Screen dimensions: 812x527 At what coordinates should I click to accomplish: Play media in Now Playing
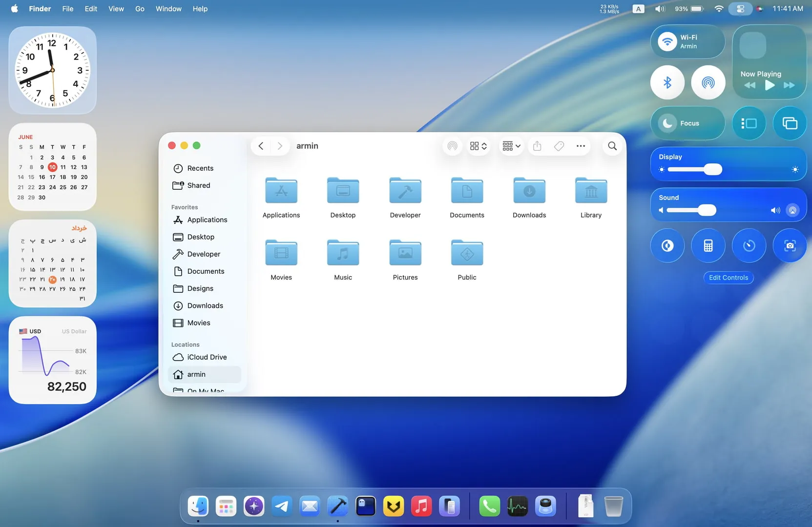point(770,85)
